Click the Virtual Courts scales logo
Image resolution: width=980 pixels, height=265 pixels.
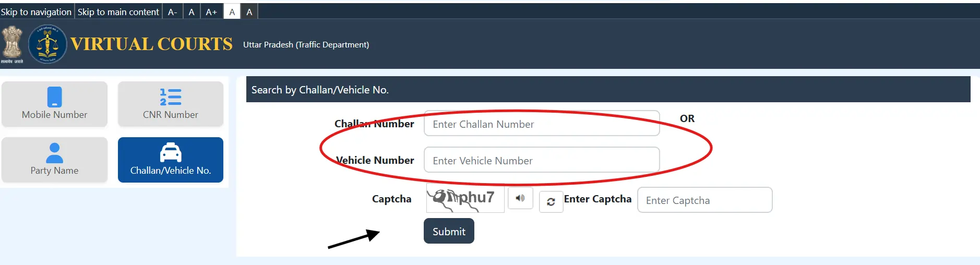pyautogui.click(x=47, y=44)
